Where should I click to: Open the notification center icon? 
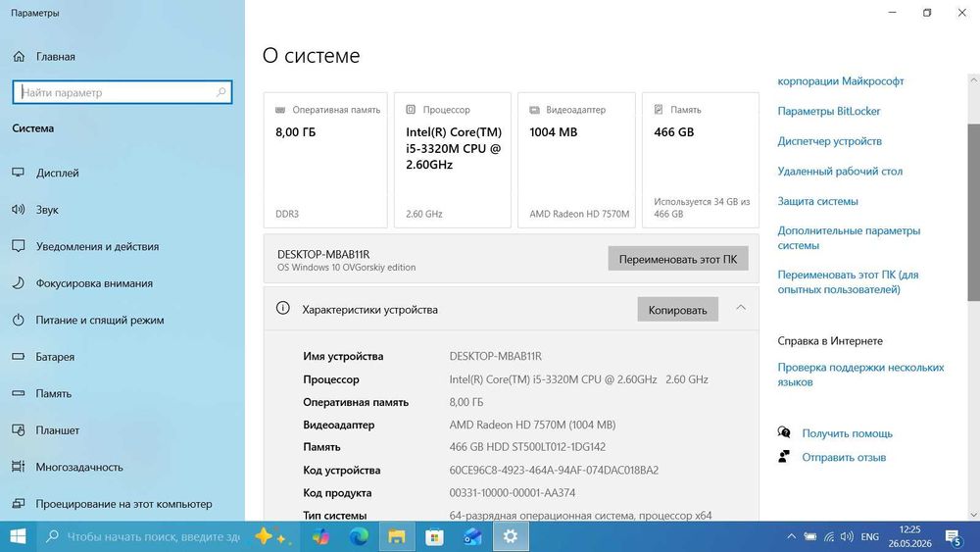[954, 537]
